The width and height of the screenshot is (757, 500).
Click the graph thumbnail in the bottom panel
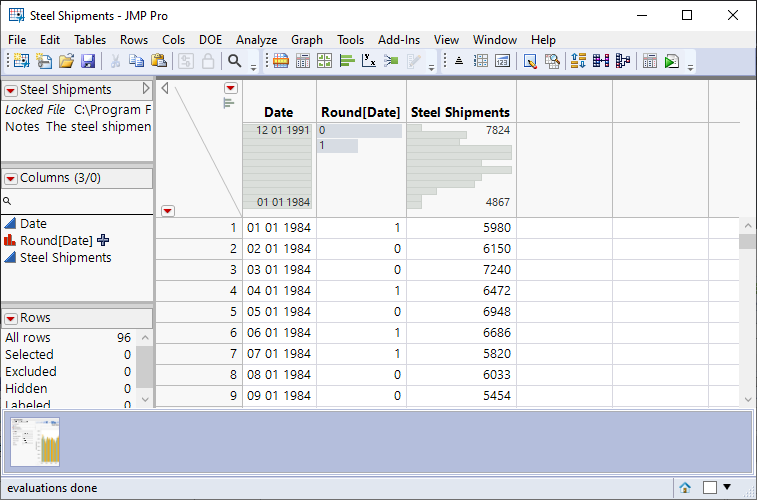(35, 442)
